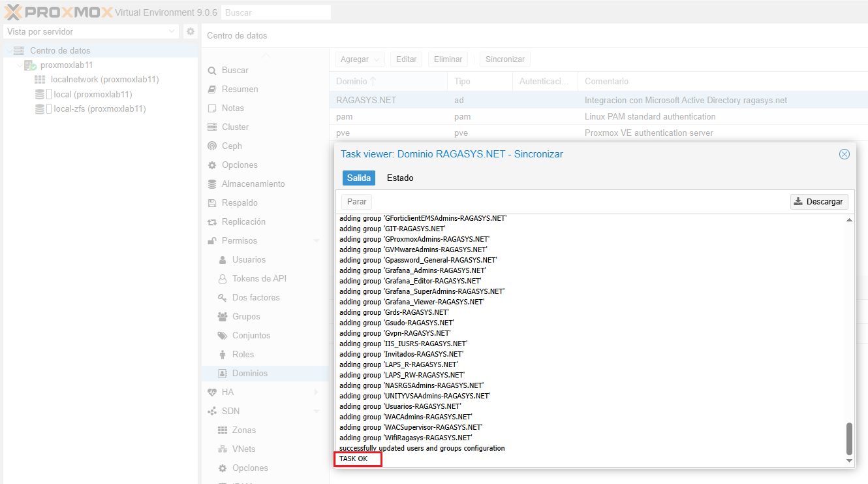Image resolution: width=868 pixels, height=484 pixels.
Task: Click the Tokens de API icon
Action: coord(222,279)
